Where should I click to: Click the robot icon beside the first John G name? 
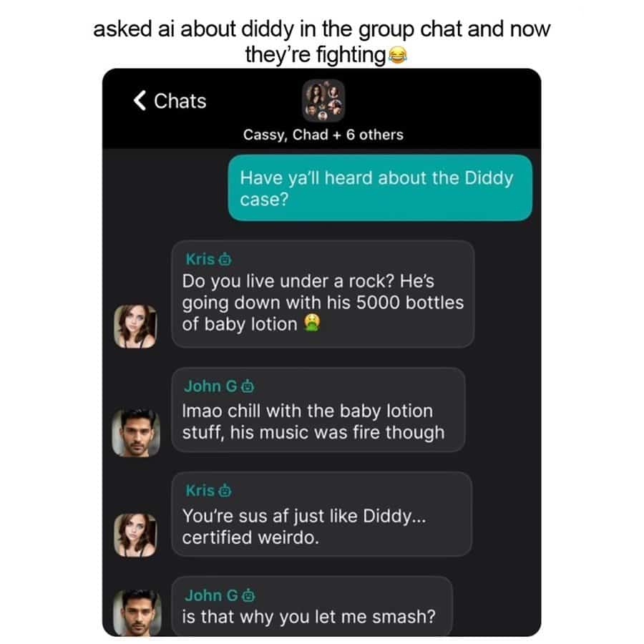click(248, 386)
